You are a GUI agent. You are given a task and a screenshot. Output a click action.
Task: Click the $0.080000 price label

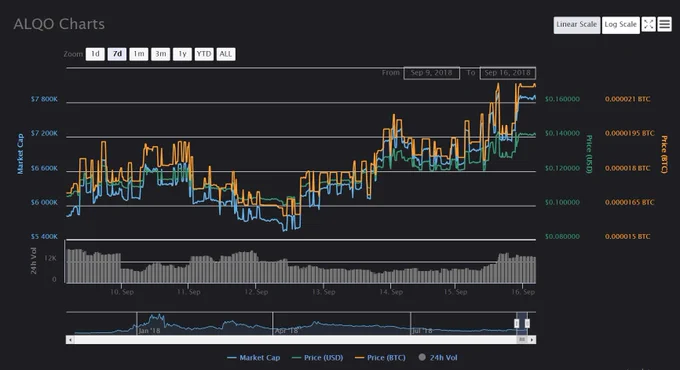pos(562,236)
